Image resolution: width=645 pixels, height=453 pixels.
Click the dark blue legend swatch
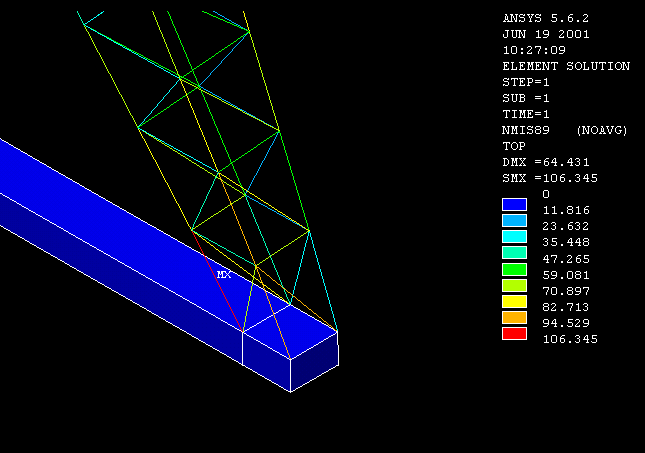(x=514, y=204)
